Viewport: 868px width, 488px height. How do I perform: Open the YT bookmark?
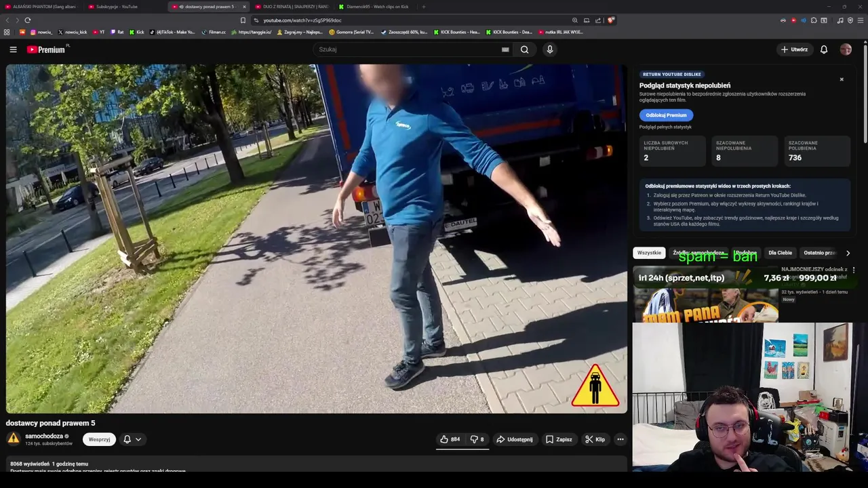tap(99, 32)
